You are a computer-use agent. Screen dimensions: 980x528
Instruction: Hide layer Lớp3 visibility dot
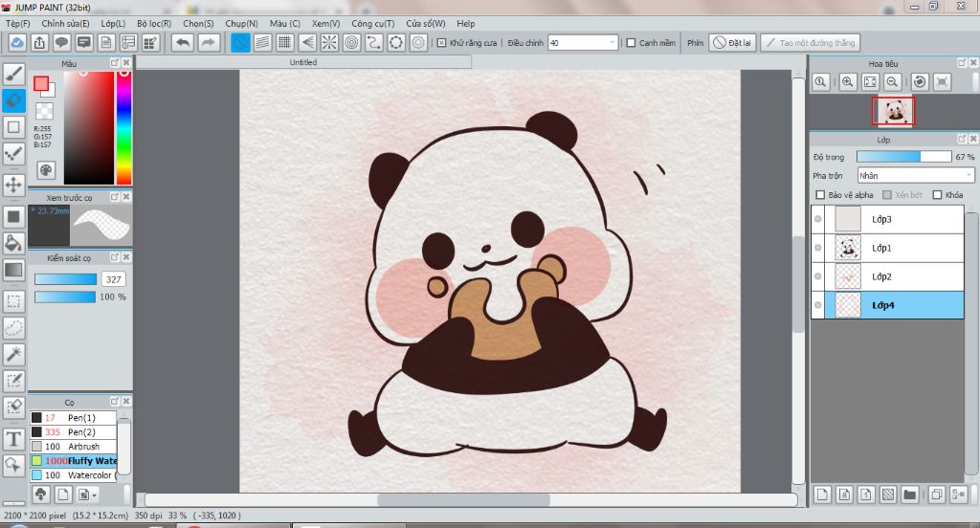817,219
